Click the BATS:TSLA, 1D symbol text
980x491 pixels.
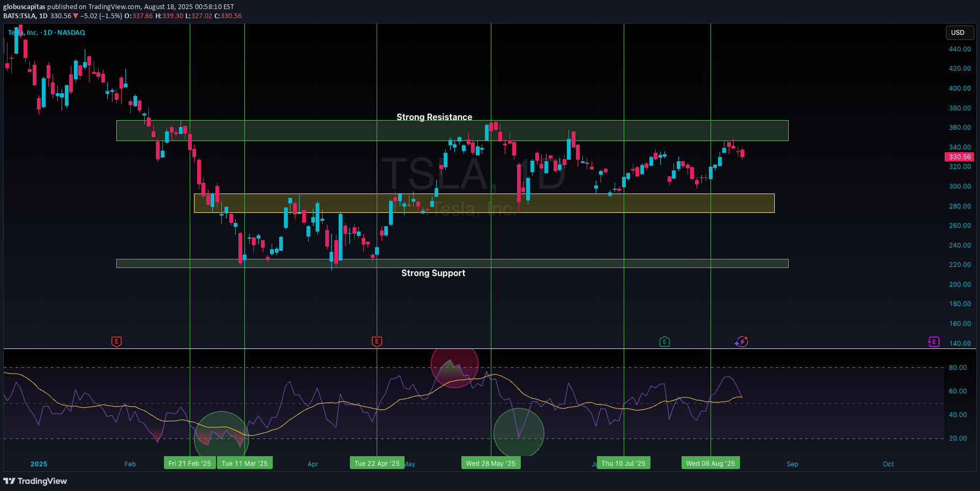coord(26,16)
